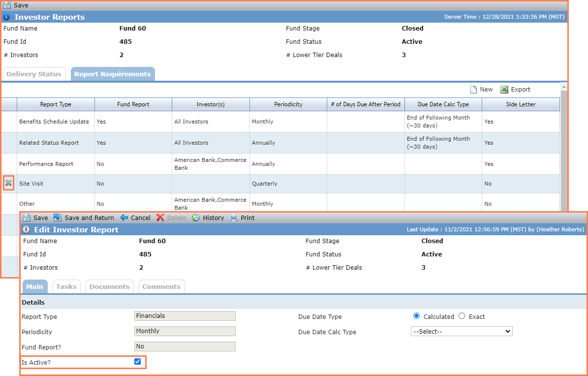
Task: Click the Periodicity column header
Action: pos(288,104)
